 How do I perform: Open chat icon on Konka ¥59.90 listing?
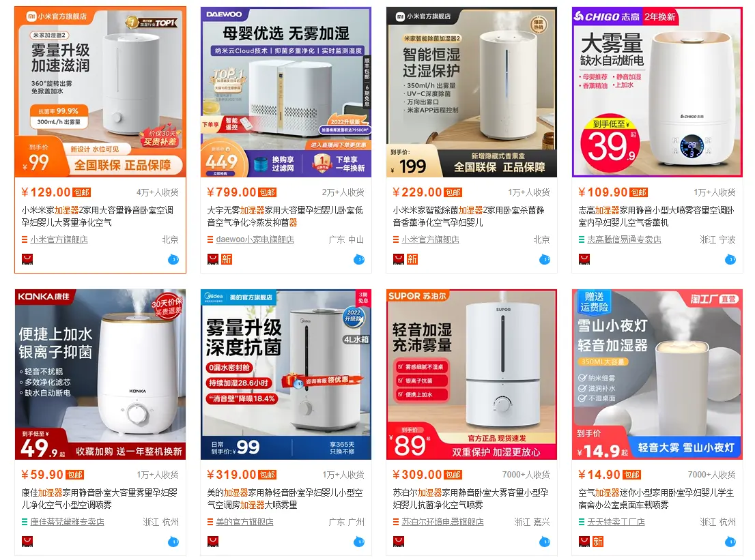[173, 542]
